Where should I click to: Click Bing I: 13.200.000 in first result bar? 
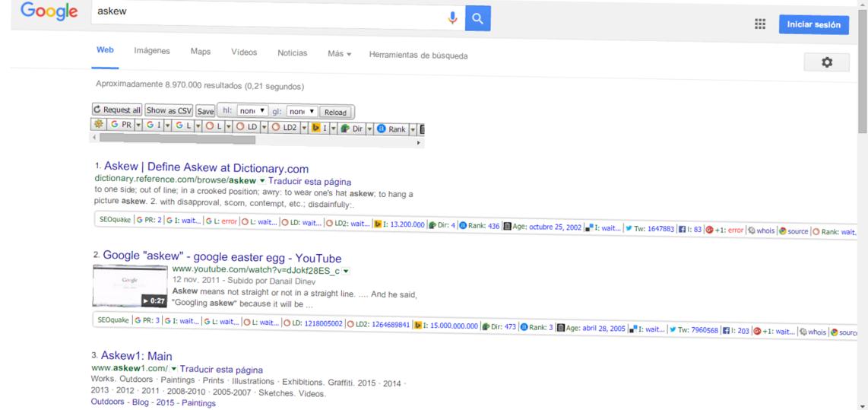tap(401, 224)
